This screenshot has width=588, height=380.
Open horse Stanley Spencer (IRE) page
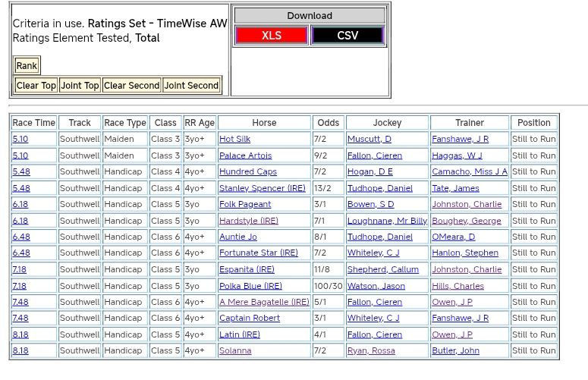click(263, 188)
